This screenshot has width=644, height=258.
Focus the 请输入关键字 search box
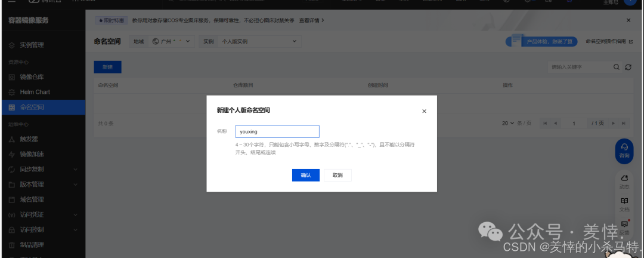coord(580,67)
